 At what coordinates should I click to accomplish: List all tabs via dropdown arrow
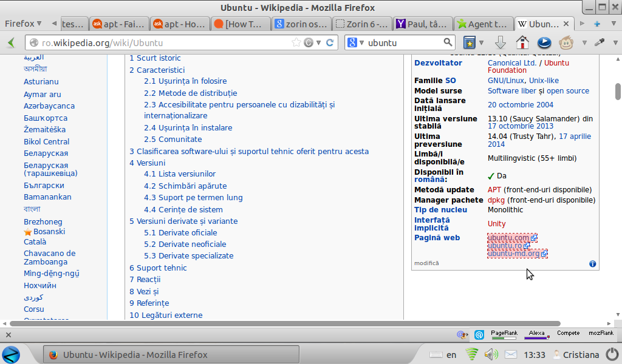pyautogui.click(x=613, y=24)
